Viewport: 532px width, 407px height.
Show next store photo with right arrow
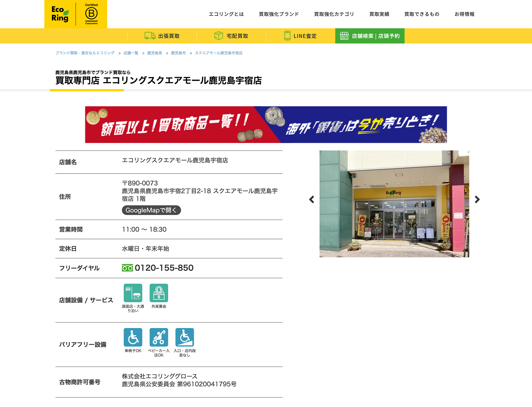477,199
